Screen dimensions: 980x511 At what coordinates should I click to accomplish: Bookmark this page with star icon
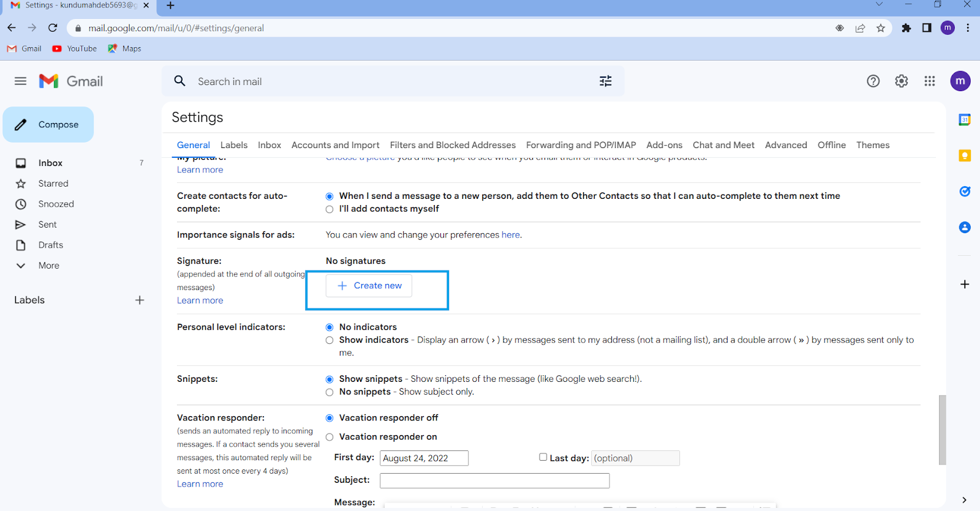coord(881,28)
